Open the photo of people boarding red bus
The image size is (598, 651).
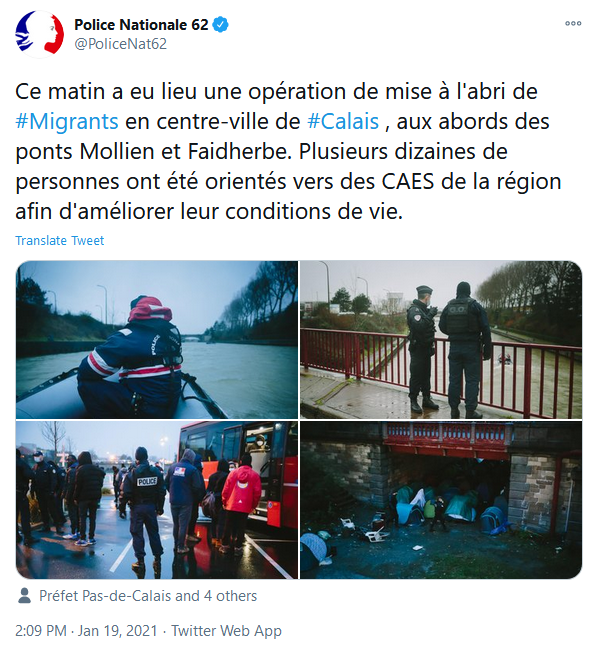(157, 500)
